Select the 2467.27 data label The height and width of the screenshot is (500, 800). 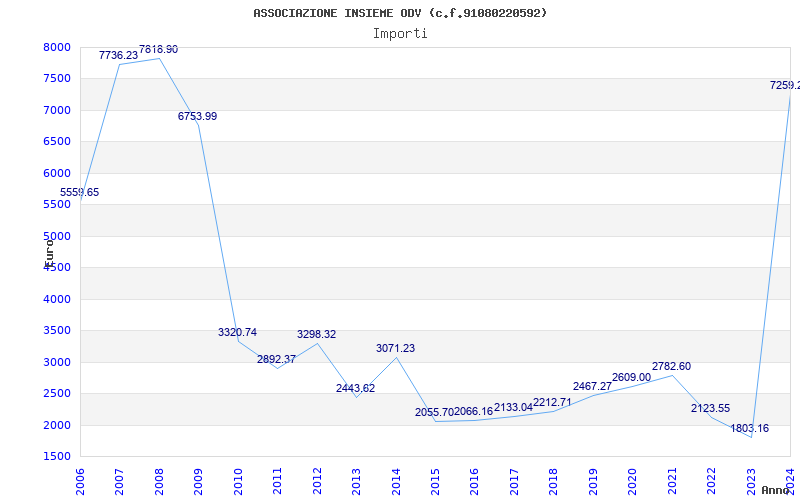pos(592,386)
